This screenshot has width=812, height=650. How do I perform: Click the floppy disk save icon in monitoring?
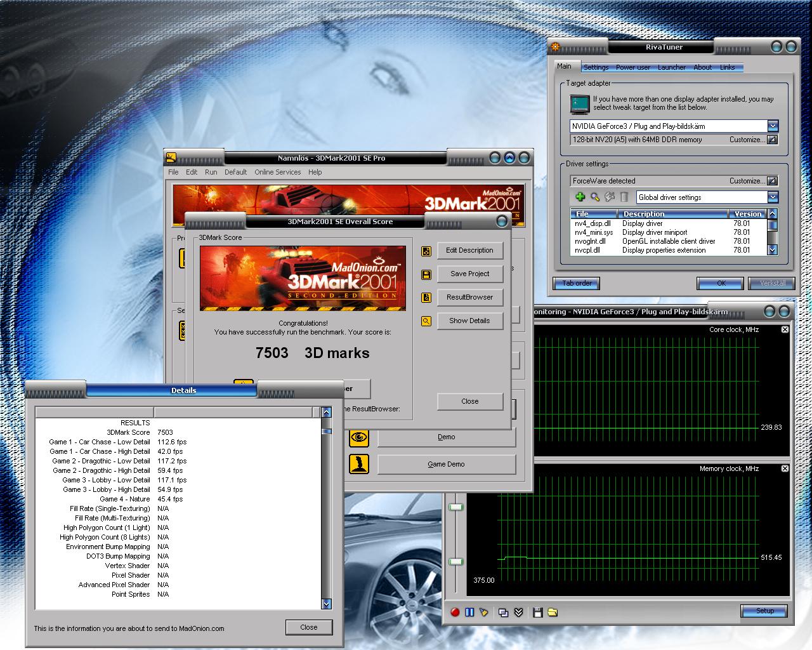[x=538, y=613]
